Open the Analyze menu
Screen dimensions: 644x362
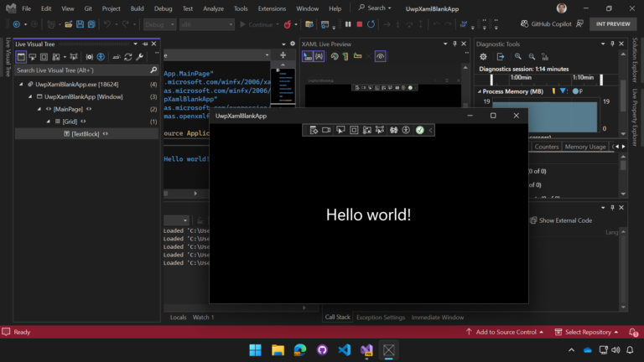click(x=213, y=8)
